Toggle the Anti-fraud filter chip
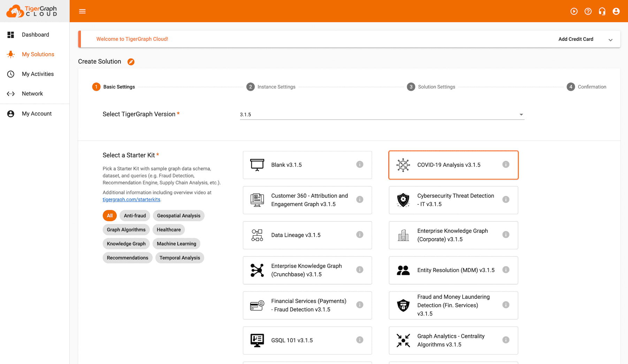This screenshot has width=628, height=364. [135, 216]
